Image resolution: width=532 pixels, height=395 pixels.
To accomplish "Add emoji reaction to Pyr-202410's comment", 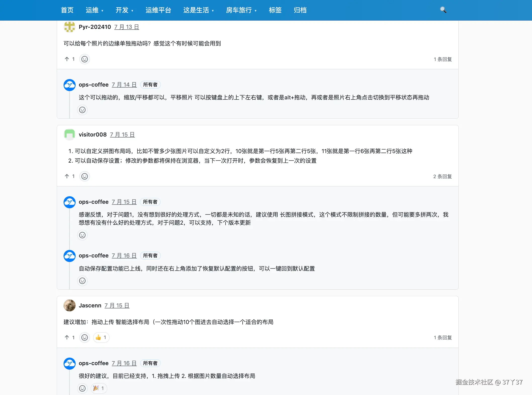I will pos(85,59).
